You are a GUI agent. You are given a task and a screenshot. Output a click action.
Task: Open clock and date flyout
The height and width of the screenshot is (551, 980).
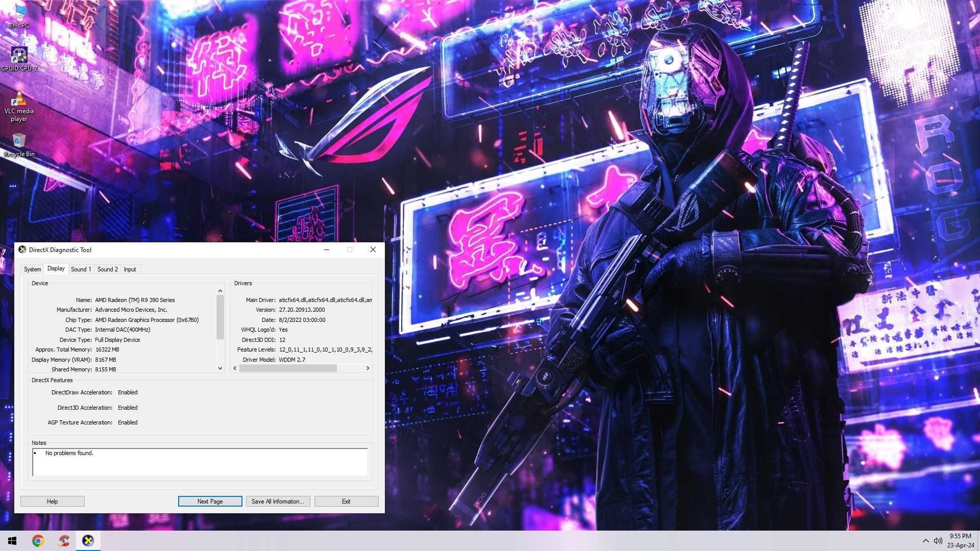point(960,541)
